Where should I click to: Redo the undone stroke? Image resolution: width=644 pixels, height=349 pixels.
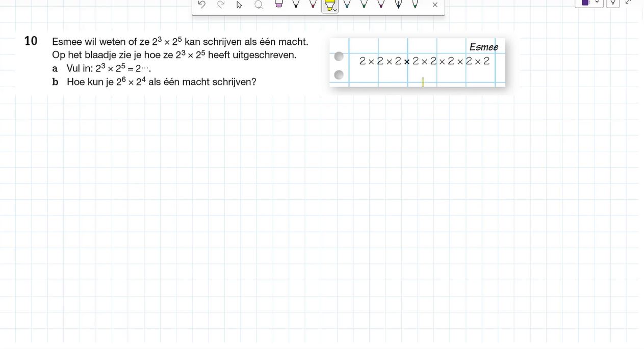tap(221, 5)
